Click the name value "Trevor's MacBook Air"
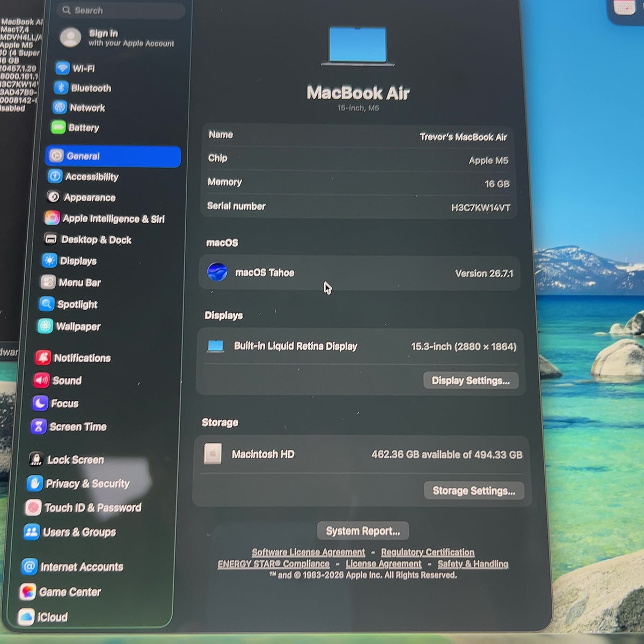 tap(463, 137)
